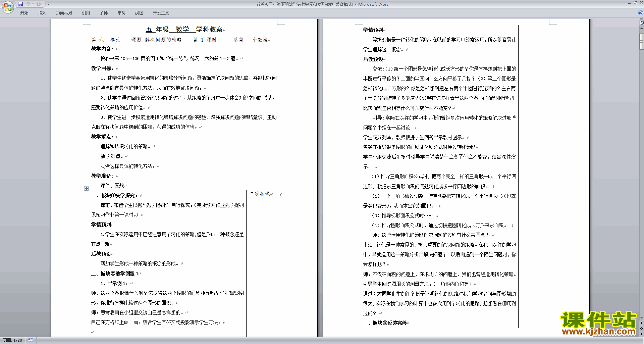This screenshot has height=344, width=644.
Task: Click the heading 教学难点:
Action: [111, 156]
